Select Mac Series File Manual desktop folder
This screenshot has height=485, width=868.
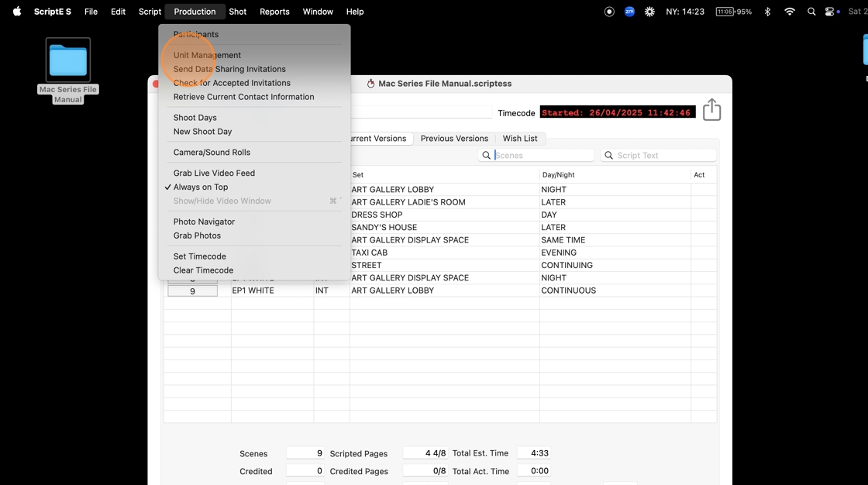pyautogui.click(x=68, y=71)
